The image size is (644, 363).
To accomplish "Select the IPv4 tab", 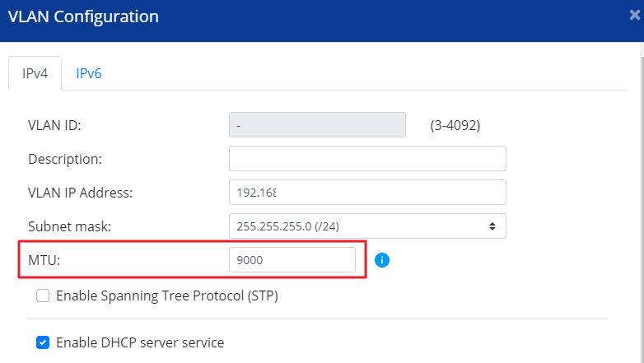I will tap(35, 73).
